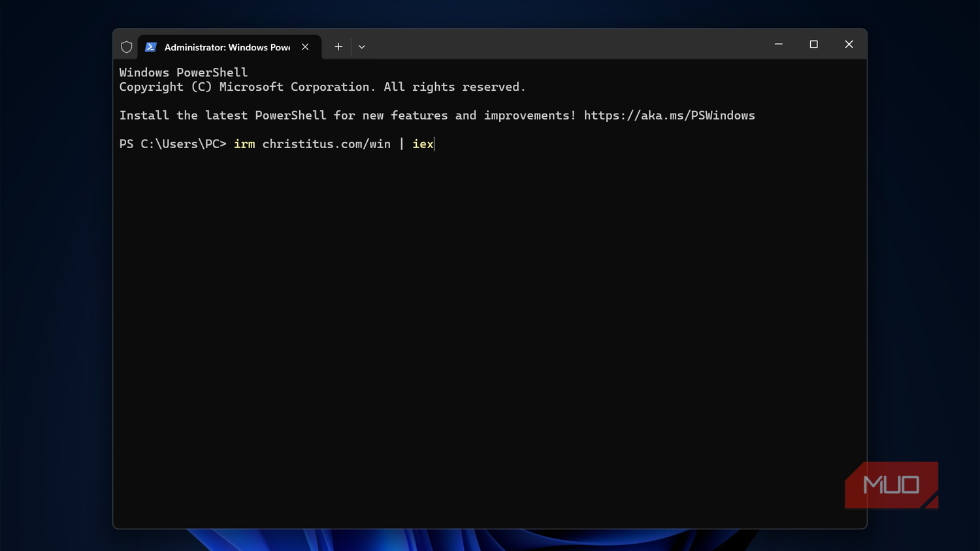Click the administrator shield icon in title bar
980x551 pixels.
coord(127,47)
